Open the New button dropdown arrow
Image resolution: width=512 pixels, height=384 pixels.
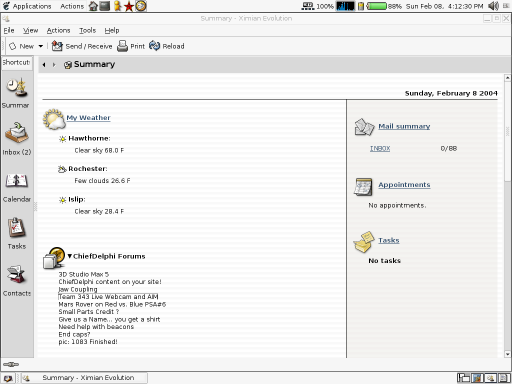click(41, 46)
